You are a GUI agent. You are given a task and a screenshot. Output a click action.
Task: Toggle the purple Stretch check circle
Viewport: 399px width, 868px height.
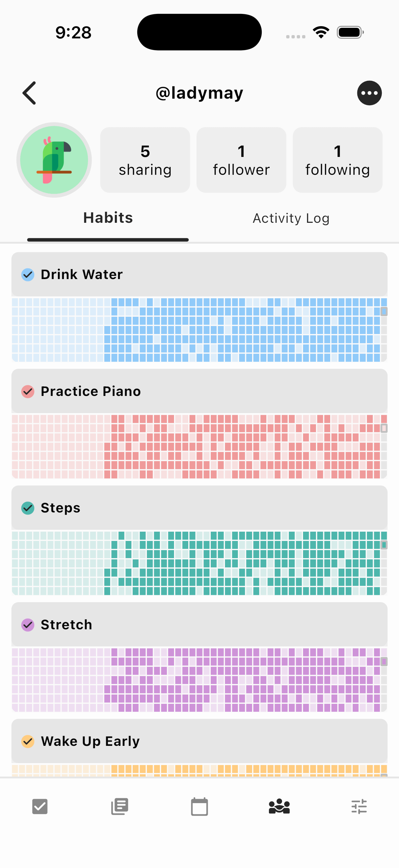(28, 625)
